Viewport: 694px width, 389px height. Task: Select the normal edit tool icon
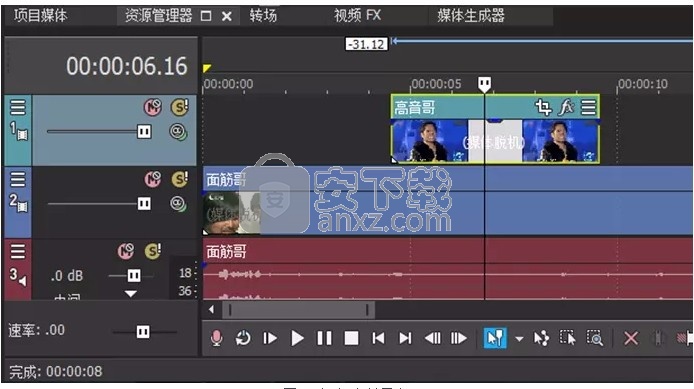[495, 339]
